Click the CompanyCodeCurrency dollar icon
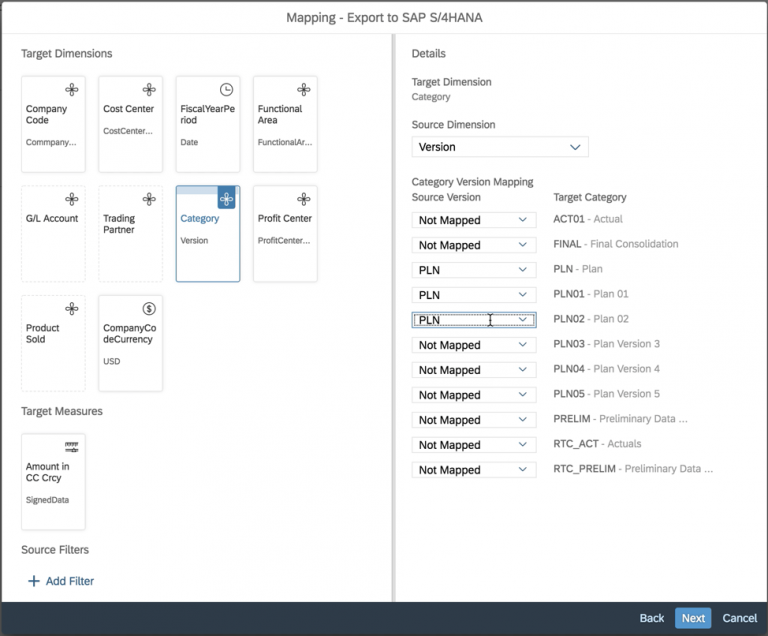Image resolution: width=768 pixels, height=636 pixels. coord(149,309)
